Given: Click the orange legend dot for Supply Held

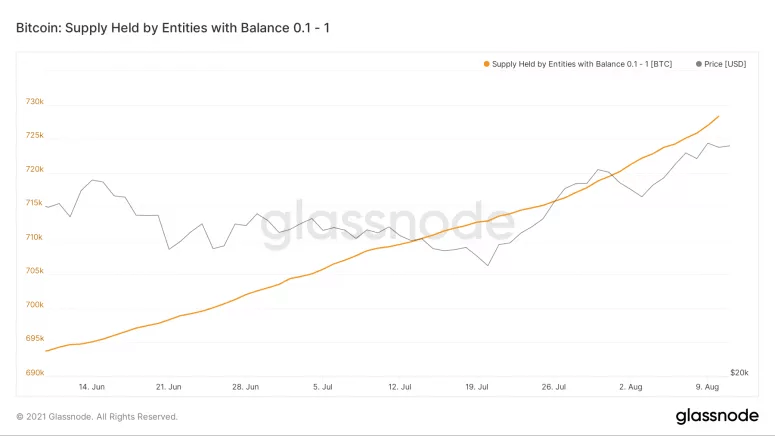Looking at the screenshot, I should (487, 63).
